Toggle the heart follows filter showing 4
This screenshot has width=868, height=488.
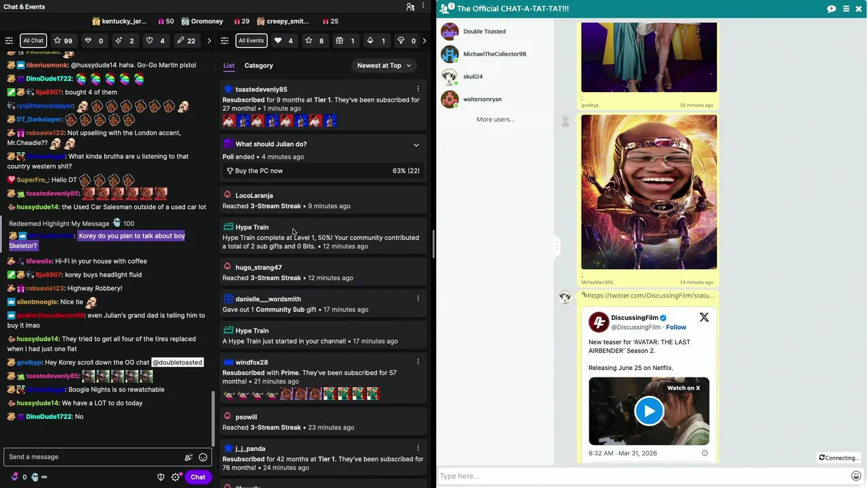[x=283, y=41]
